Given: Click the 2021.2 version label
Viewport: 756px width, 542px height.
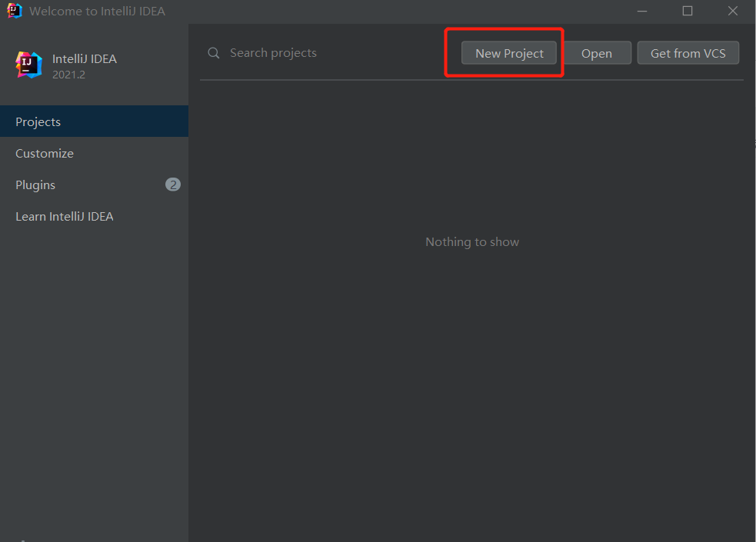Looking at the screenshot, I should click(68, 75).
